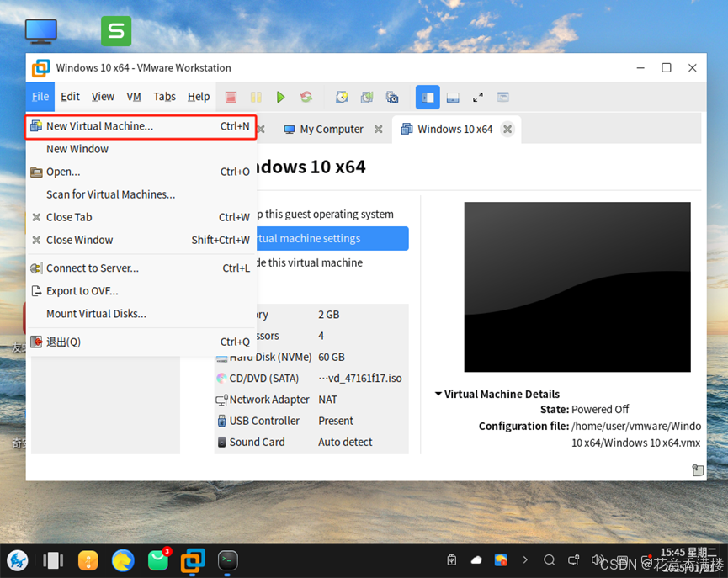Open the computer icon on desktop
Viewport: 728px width, 578px height.
pos(41,31)
